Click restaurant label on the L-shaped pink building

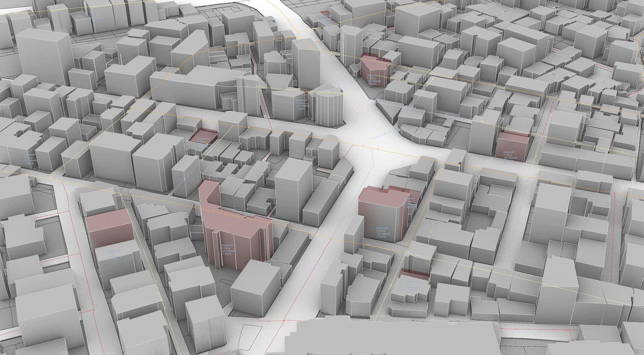tap(228, 250)
